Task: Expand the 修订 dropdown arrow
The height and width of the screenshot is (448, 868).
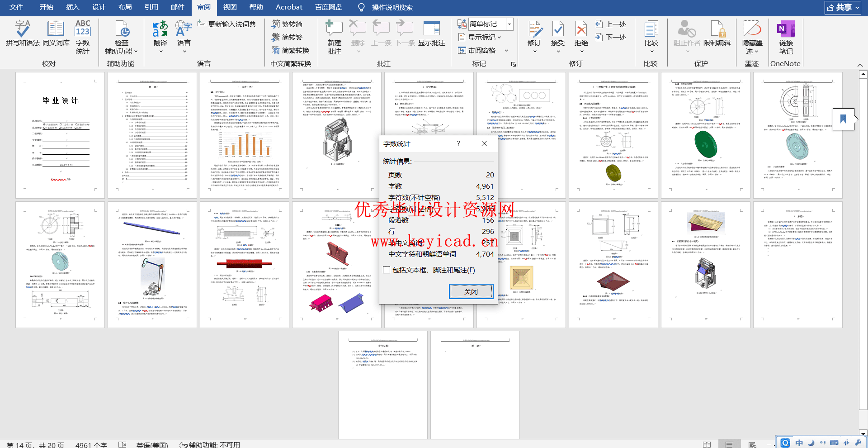Action: [534, 52]
